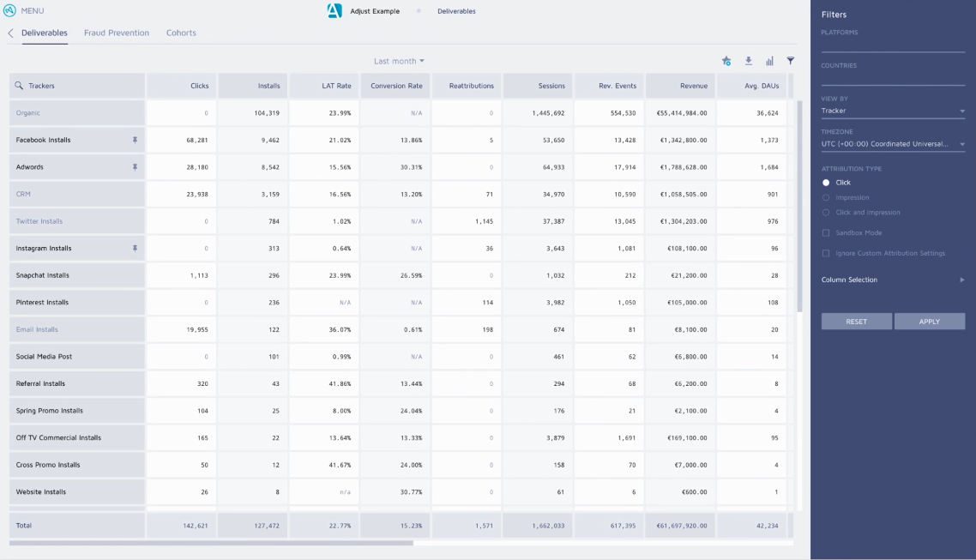Image resolution: width=976 pixels, height=560 pixels.
Task: Open the bar chart view icon
Action: (769, 61)
